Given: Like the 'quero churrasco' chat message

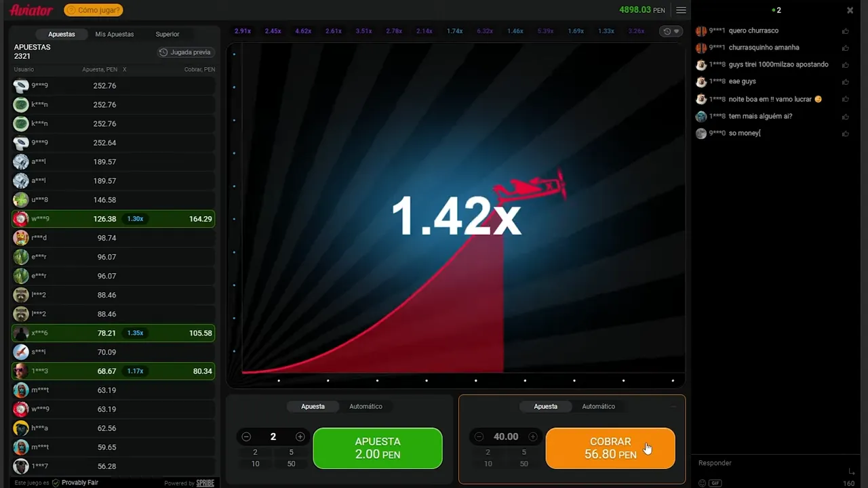Looking at the screenshot, I should [x=845, y=31].
